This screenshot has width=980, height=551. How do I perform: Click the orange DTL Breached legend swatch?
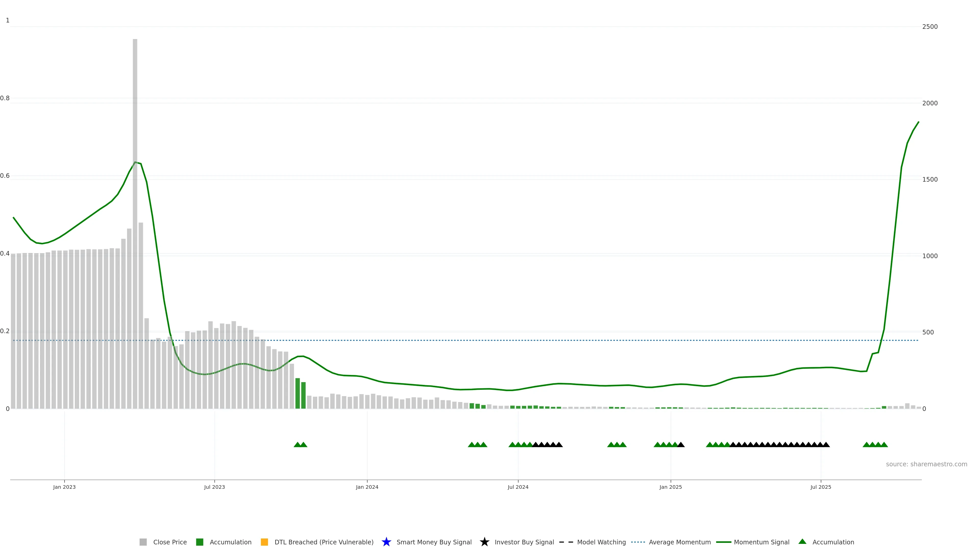click(264, 542)
